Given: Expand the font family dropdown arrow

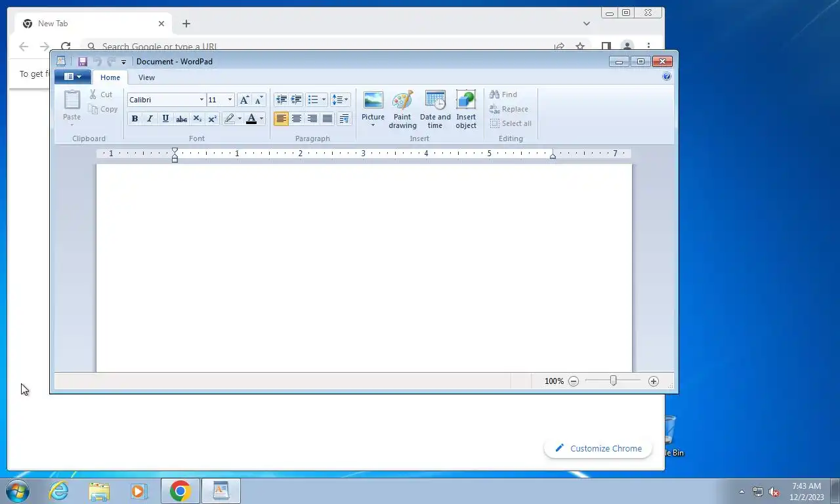Looking at the screenshot, I should point(201,100).
